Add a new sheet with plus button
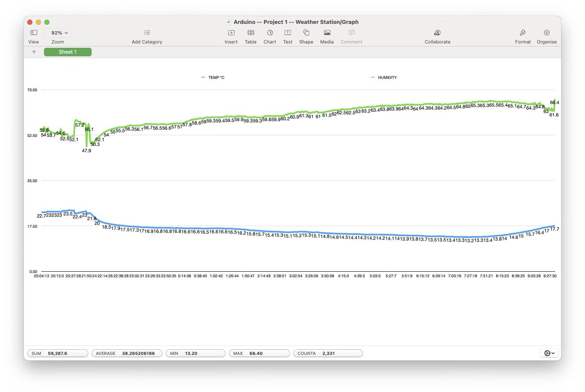The height and width of the screenshot is (392, 585). pos(34,52)
